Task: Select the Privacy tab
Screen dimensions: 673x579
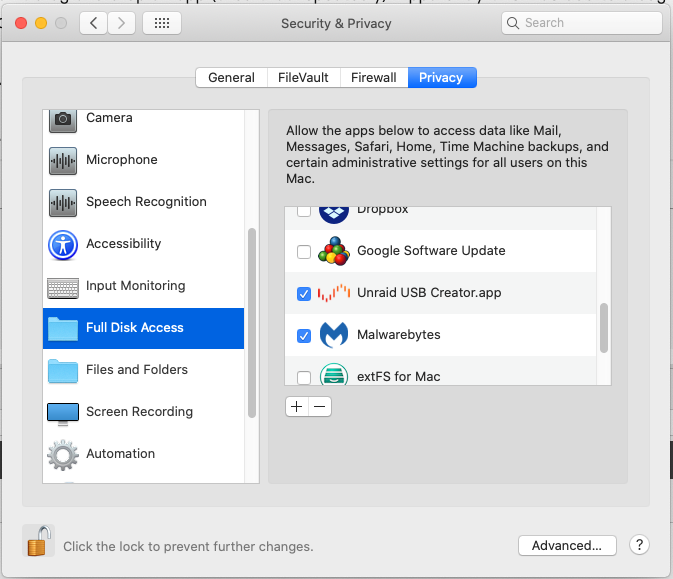Action: (x=442, y=78)
